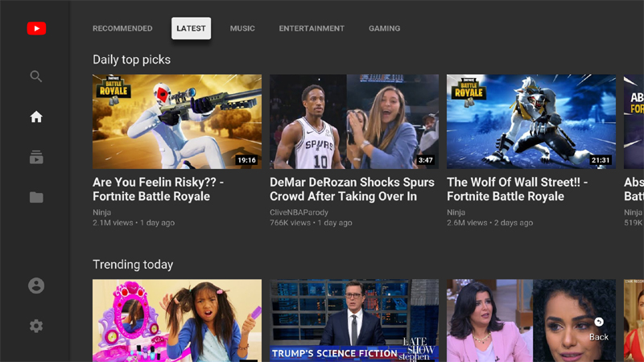Open the Gaming tab
This screenshot has height=362, width=644.
point(385,28)
